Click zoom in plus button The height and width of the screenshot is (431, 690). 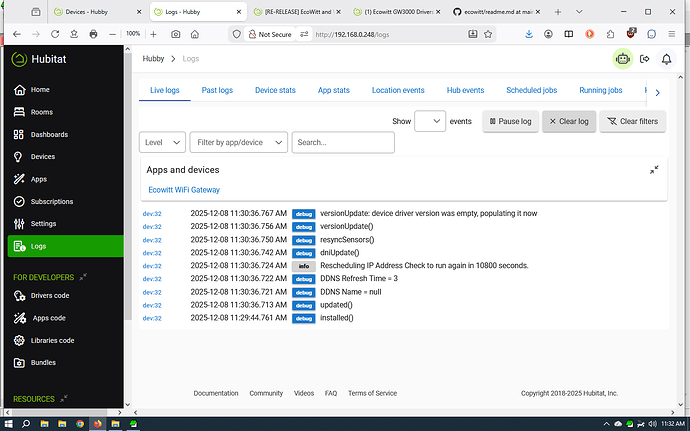[x=153, y=34]
